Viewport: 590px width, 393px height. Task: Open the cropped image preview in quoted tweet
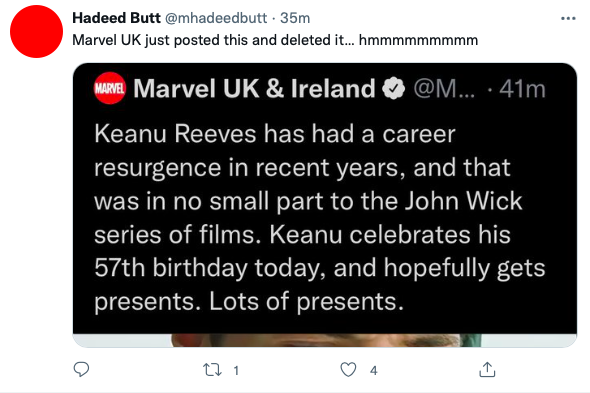coord(325,340)
